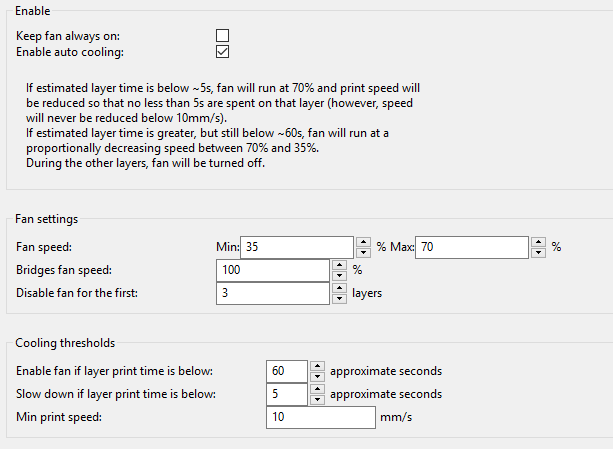Decrement Disable fan for the first layers
The height and width of the screenshot is (449, 613).
[340, 299]
